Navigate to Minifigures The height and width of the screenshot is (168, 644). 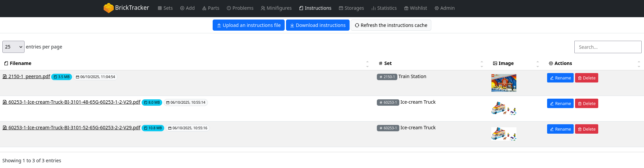pyautogui.click(x=276, y=8)
